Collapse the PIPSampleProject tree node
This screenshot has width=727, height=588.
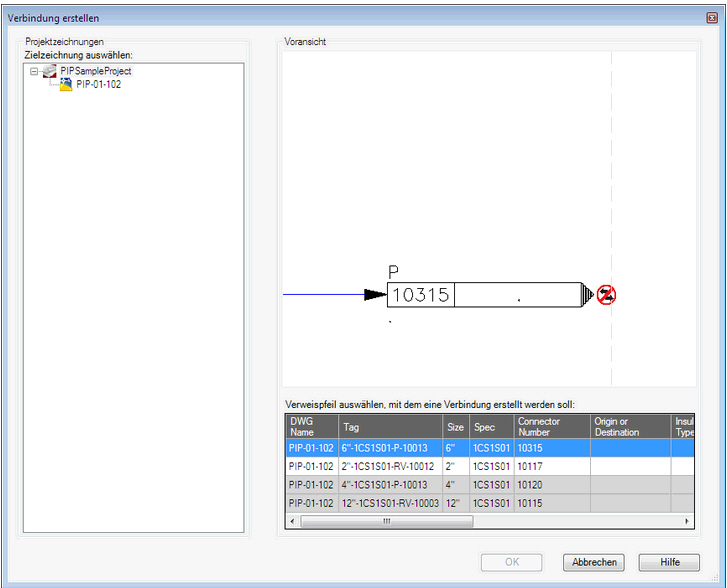tap(34, 71)
